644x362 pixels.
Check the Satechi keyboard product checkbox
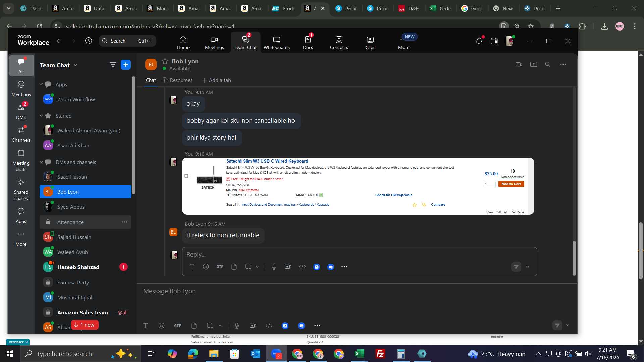coord(186,176)
